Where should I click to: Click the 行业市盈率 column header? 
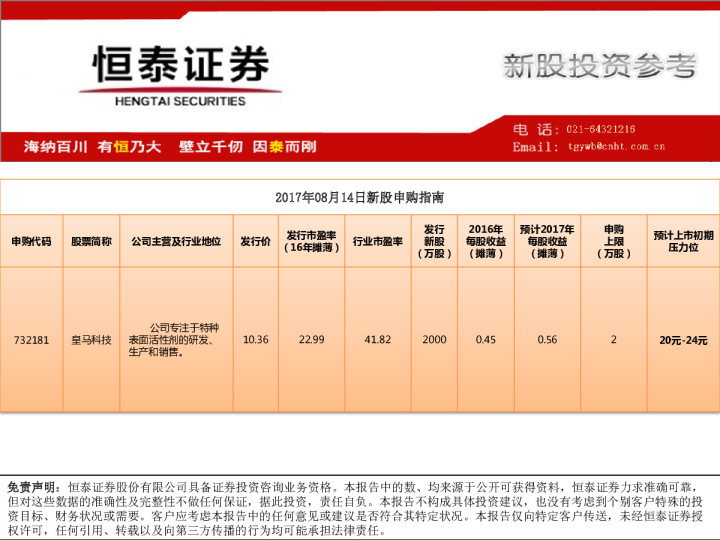point(377,241)
